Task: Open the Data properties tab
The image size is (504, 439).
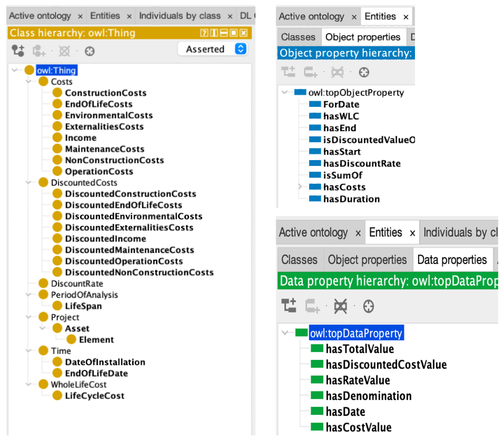Action: tap(452, 260)
